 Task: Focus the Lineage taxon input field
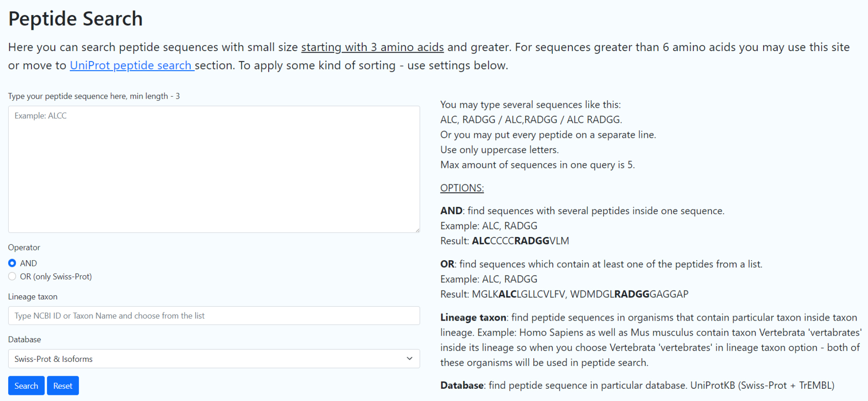(214, 316)
